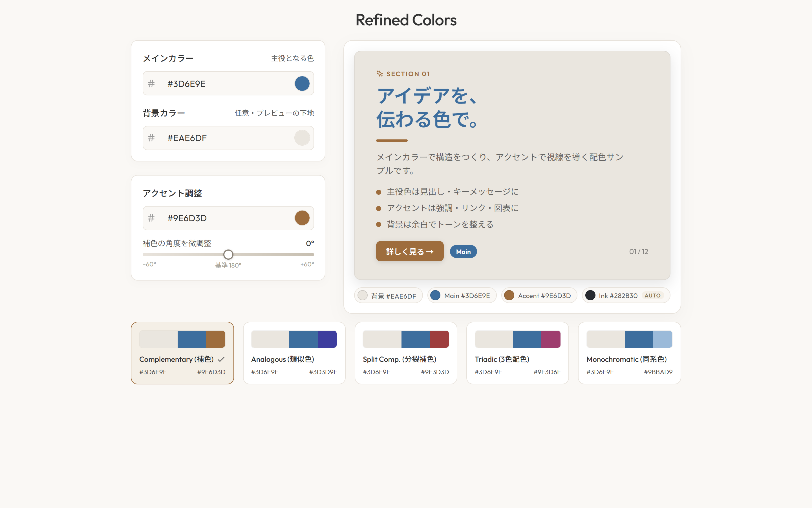Click the background color swatch circle #EAE6DF
The width and height of the screenshot is (812, 508).
click(x=302, y=138)
